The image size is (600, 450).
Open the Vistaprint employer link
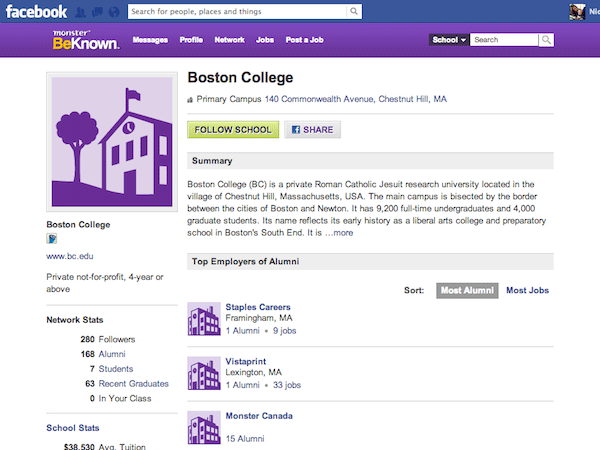[246, 361]
